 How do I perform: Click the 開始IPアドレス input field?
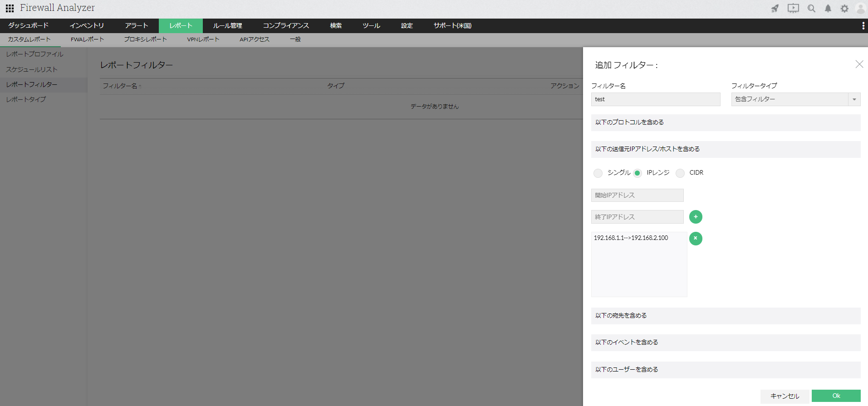[638, 196]
